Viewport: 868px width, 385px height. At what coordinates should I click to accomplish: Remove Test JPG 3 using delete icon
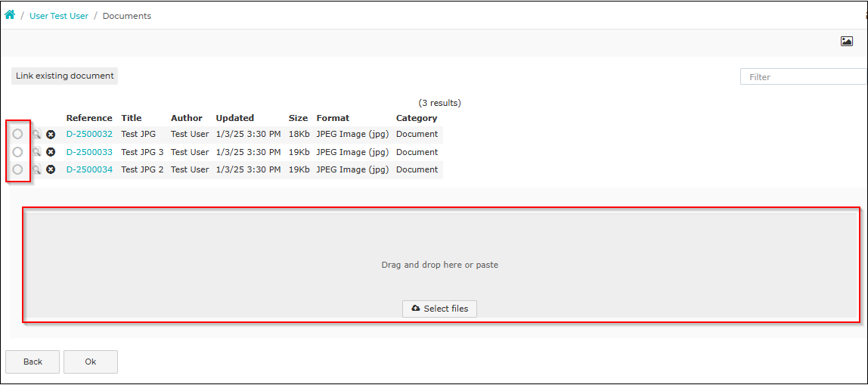pos(51,152)
